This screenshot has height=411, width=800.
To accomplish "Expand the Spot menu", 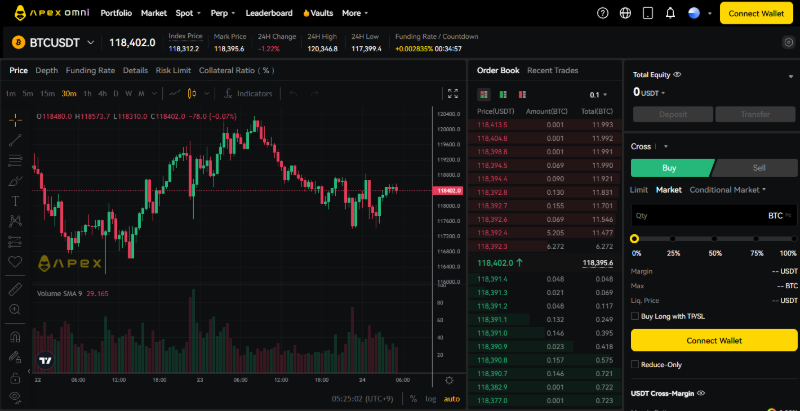I will [x=188, y=13].
